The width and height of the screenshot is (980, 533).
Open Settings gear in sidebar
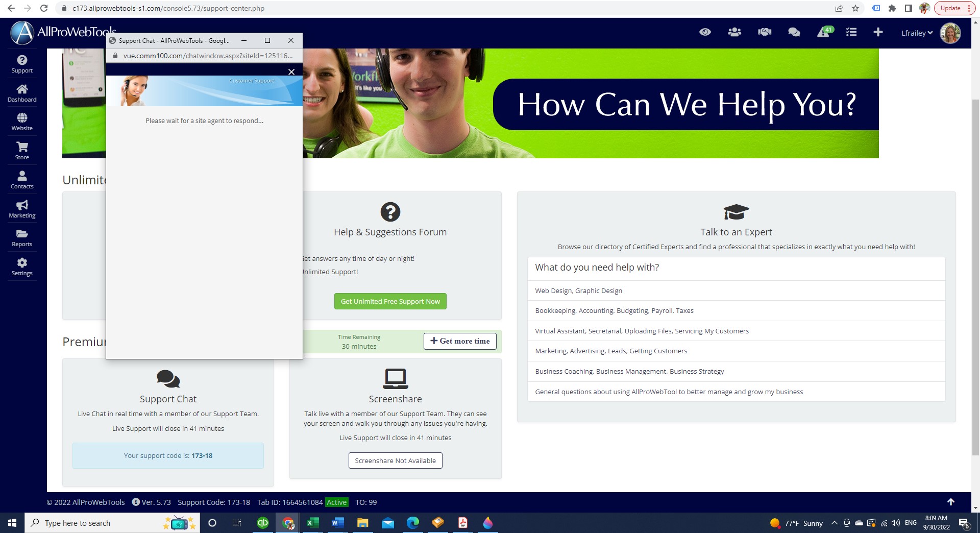[22, 267]
